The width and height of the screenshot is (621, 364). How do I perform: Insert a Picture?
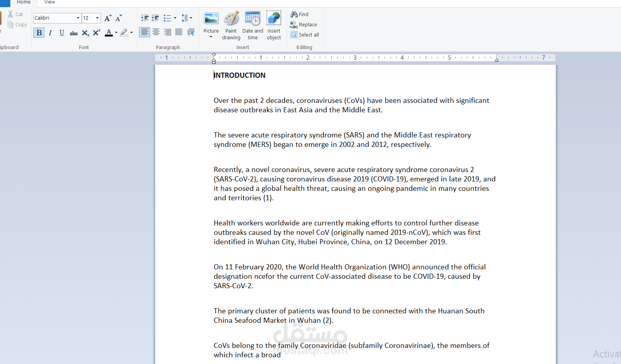pos(211,22)
